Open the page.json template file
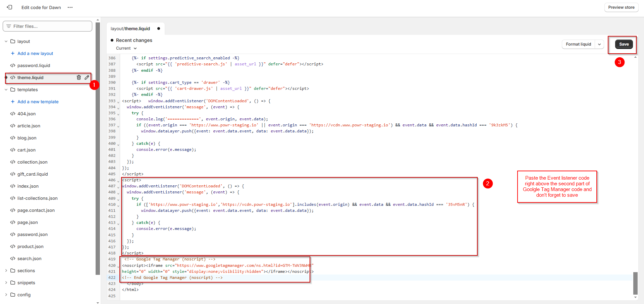 (28, 222)
